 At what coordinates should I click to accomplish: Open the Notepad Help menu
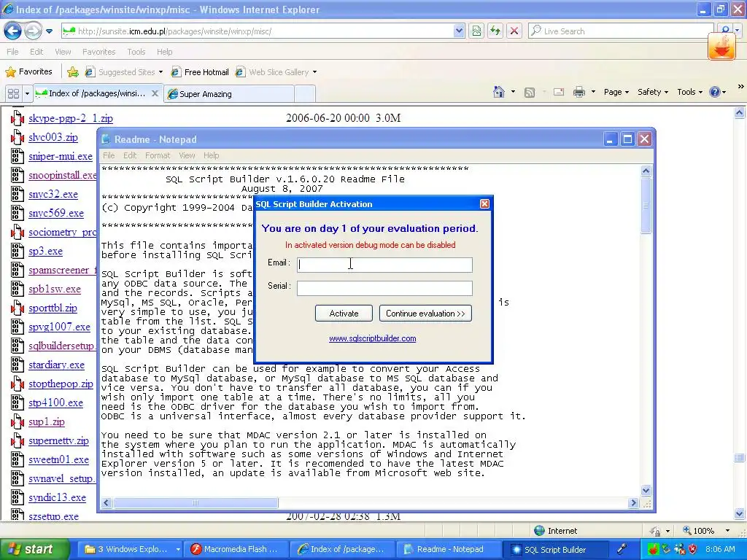pyautogui.click(x=211, y=155)
